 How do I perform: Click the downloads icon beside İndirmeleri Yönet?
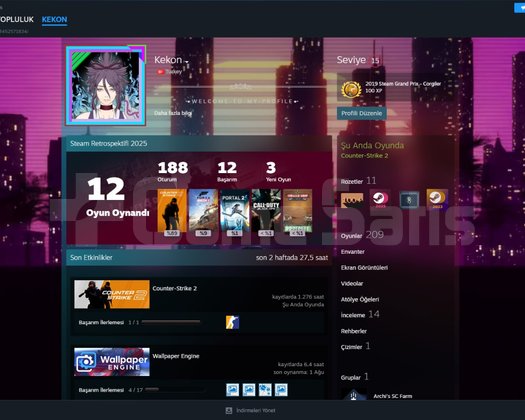[x=229, y=411]
